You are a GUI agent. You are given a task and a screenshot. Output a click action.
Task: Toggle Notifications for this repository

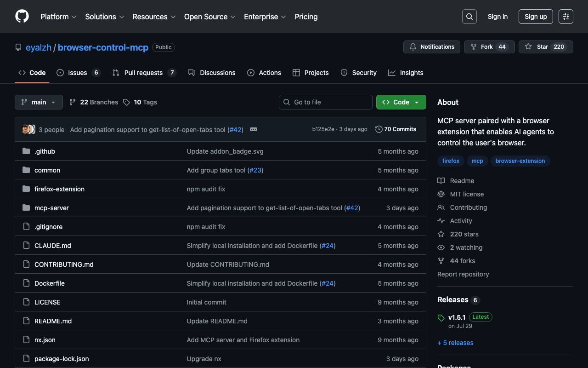coord(431,47)
